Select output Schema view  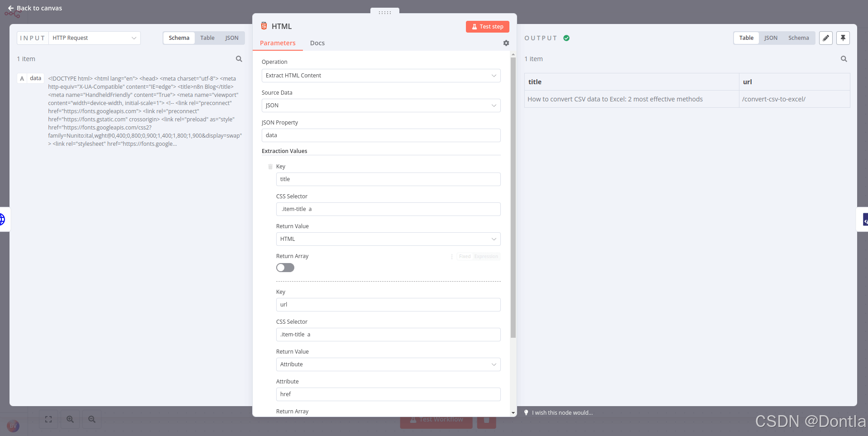[x=798, y=38]
